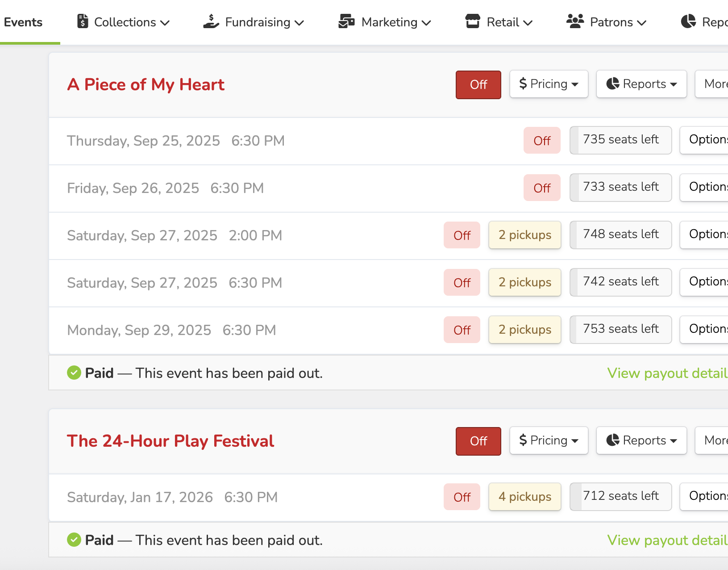
Task: Open the A Piece of My Heart event title
Action: coord(146,84)
